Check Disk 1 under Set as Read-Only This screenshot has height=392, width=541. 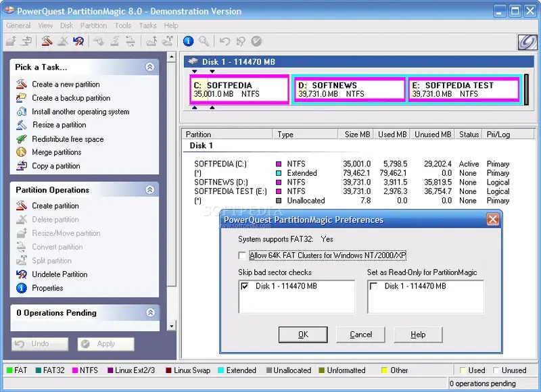[374, 286]
